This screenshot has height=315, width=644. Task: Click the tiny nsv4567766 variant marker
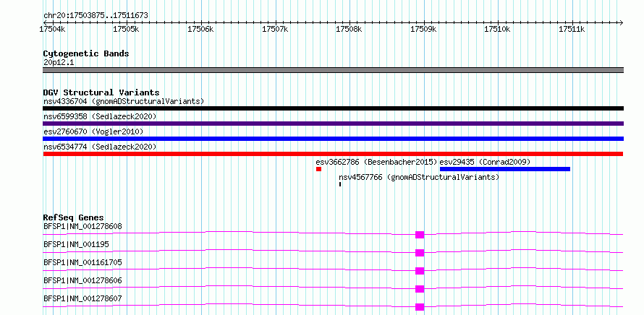[340, 184]
